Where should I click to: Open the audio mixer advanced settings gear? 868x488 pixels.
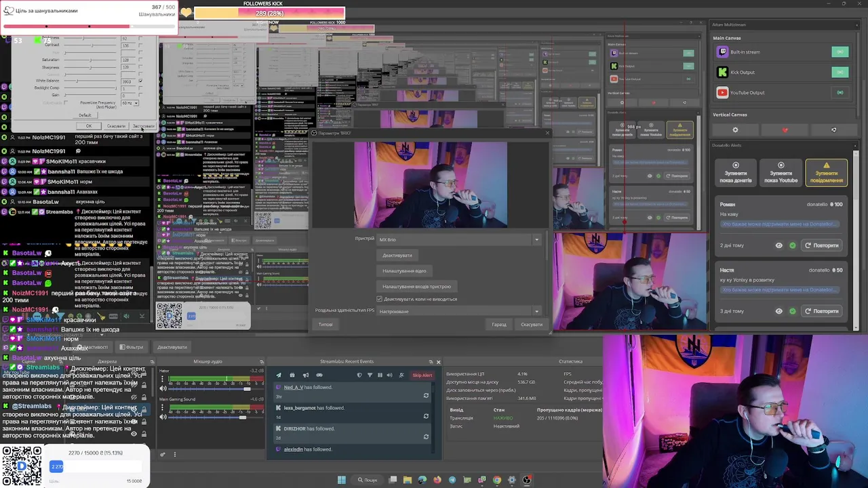click(163, 455)
